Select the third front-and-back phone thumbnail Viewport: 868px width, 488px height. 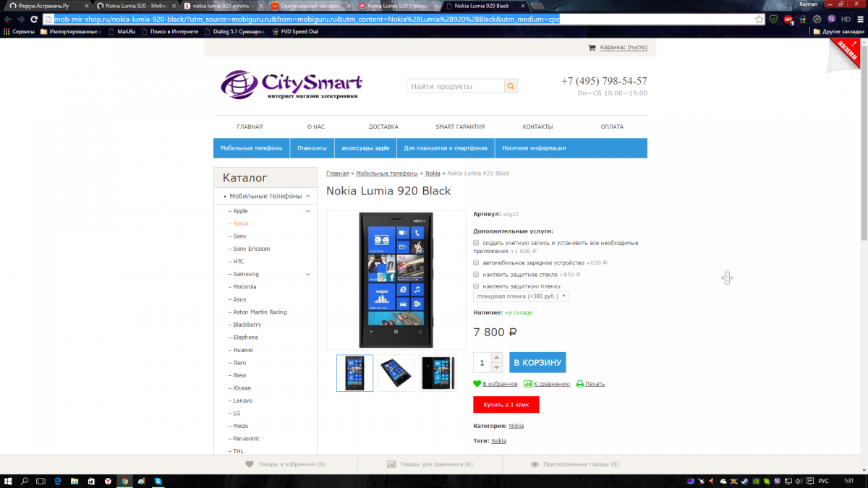coord(438,373)
